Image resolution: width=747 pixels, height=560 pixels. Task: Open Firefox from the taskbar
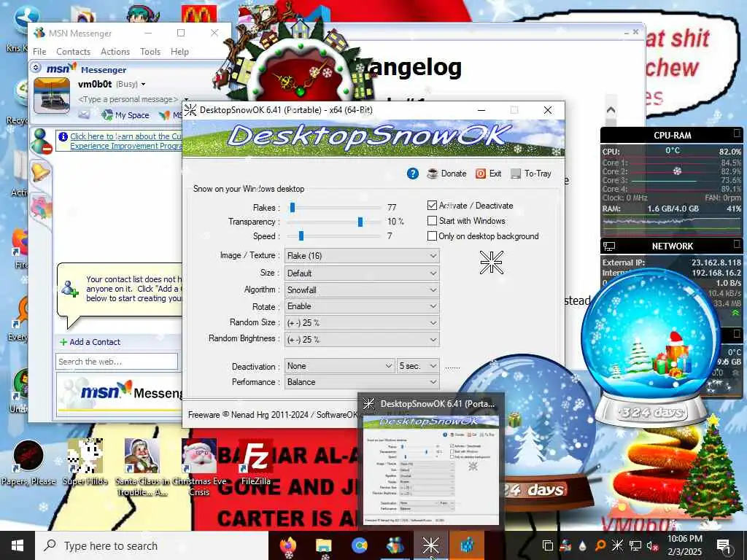click(288, 545)
